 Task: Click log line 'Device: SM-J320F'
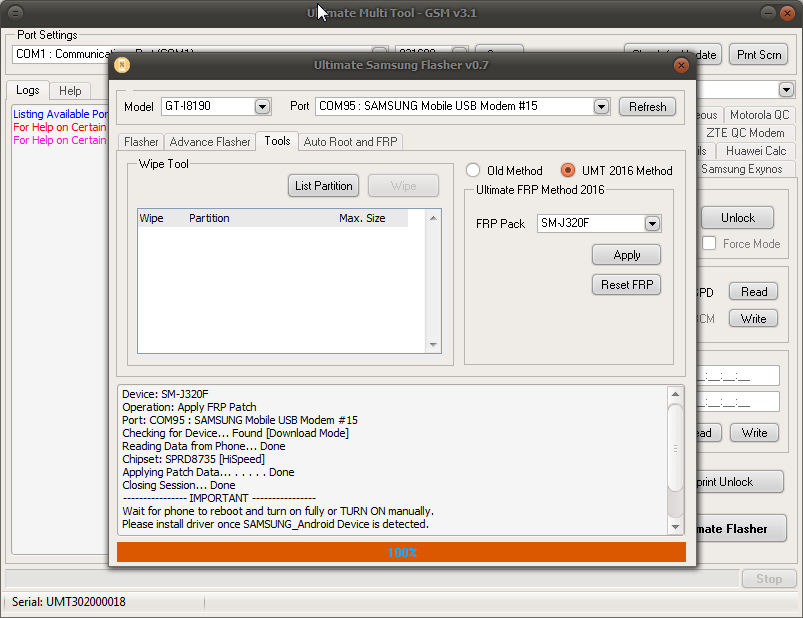click(165, 394)
